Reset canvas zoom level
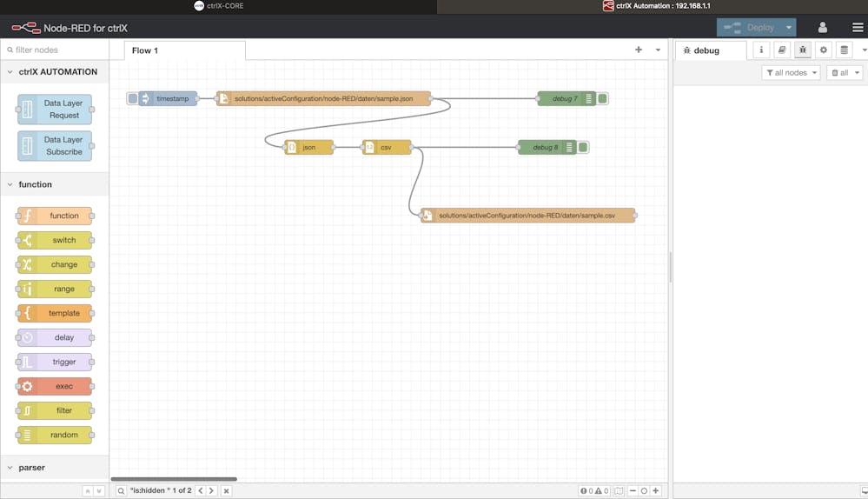 tap(644, 490)
